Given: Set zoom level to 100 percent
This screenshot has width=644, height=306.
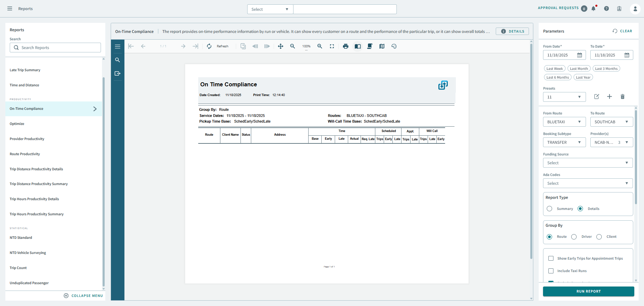Looking at the screenshot, I should 306,46.
